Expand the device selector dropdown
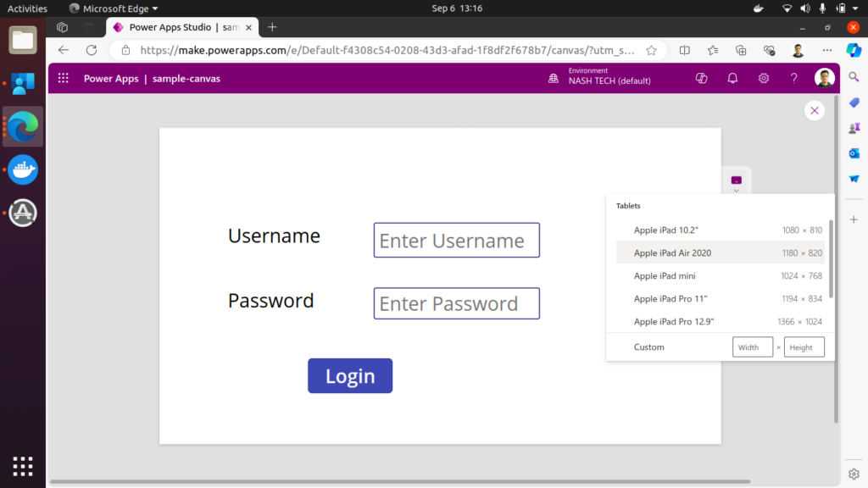 pos(736,182)
